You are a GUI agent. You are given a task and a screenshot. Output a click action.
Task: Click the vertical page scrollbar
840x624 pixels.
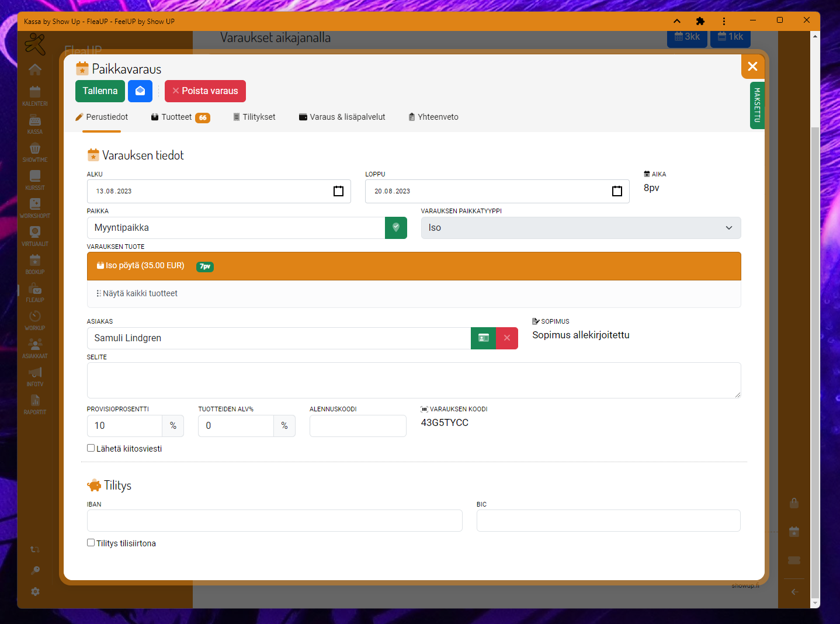(x=815, y=351)
